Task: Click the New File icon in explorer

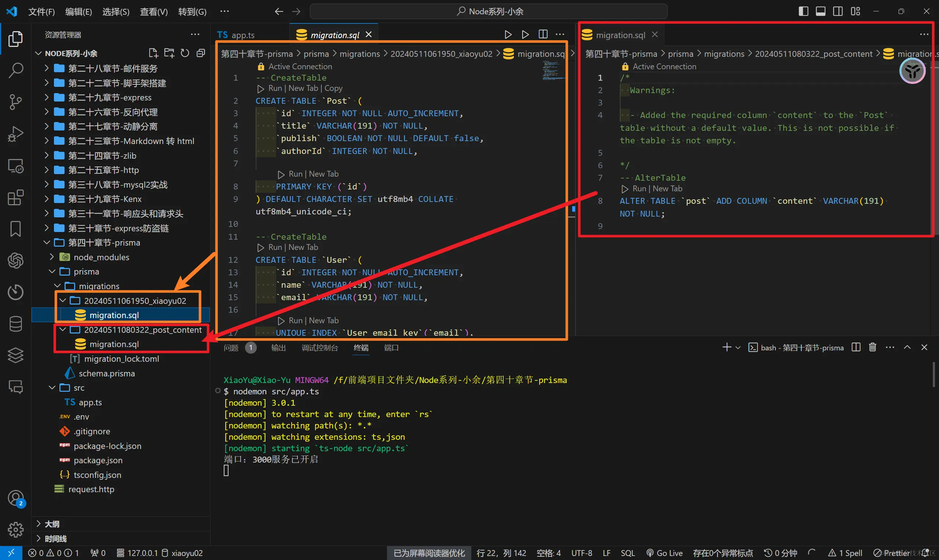Action: [x=153, y=53]
